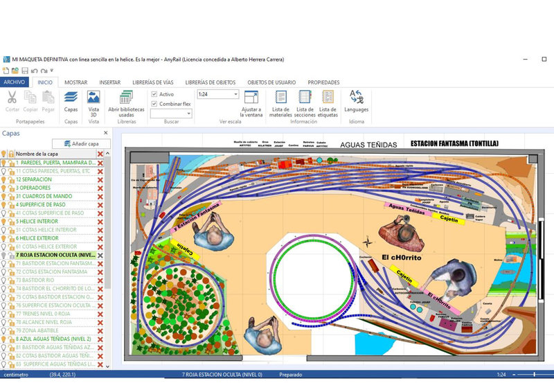Toggle lock icon of 6 HELICE EXTERIOR layer
Screen dimensions: 554x392
pos(11,238)
